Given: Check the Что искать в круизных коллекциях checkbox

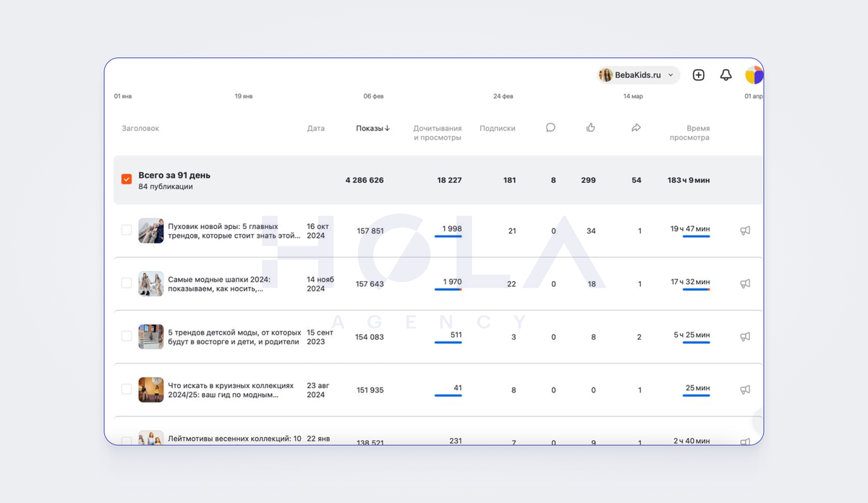Looking at the screenshot, I should [x=127, y=389].
